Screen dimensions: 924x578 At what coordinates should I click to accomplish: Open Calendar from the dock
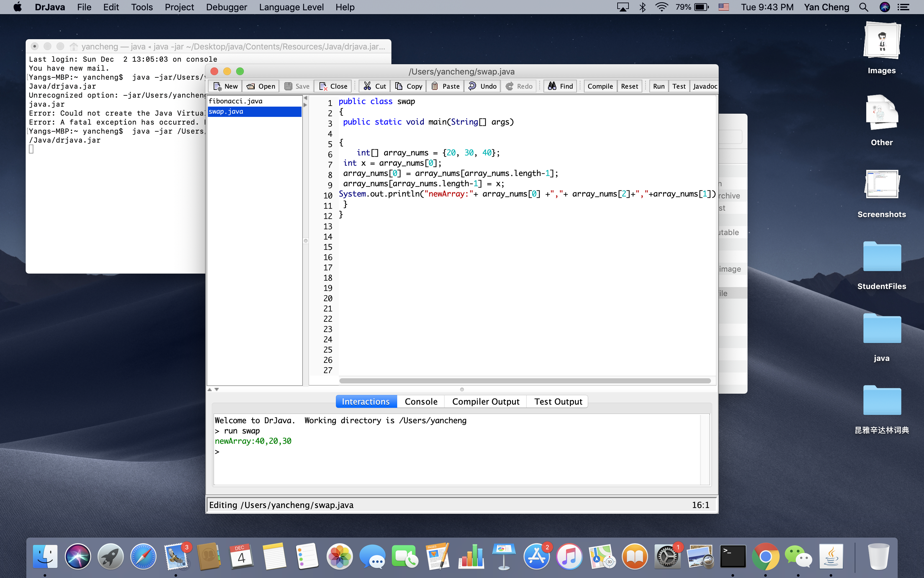(241, 556)
